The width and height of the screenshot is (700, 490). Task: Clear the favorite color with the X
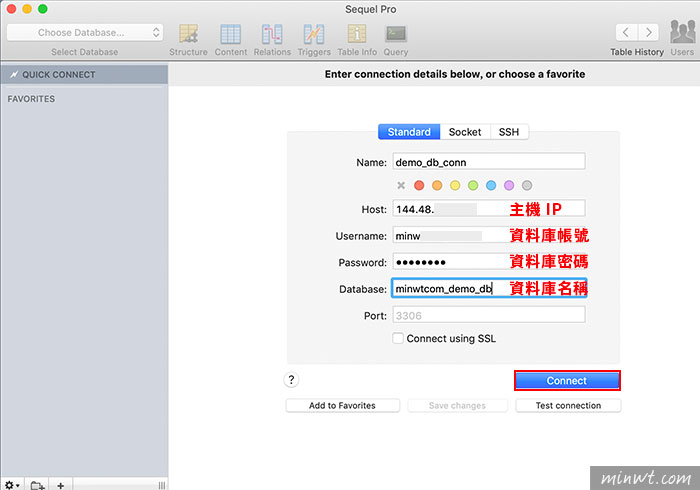coord(401,185)
